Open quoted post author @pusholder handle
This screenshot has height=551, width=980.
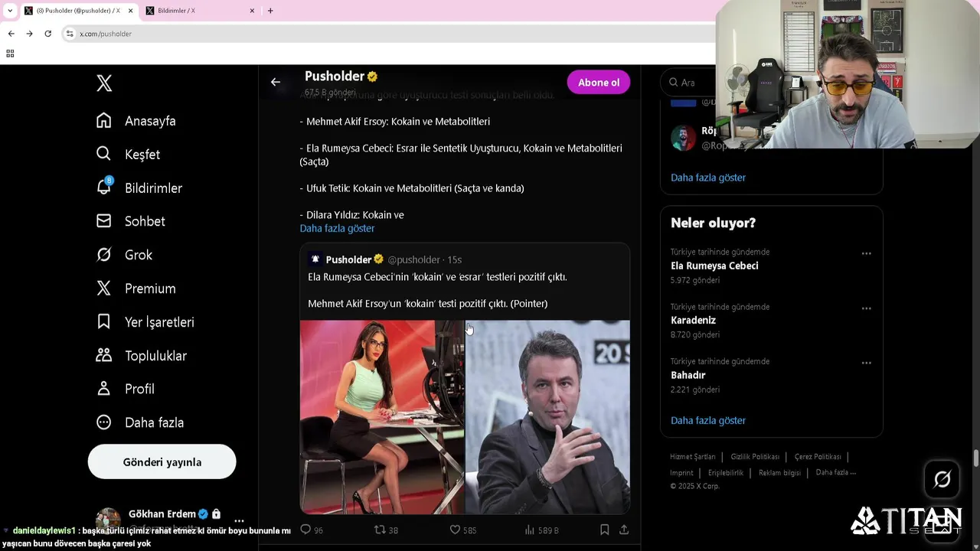coord(413,259)
